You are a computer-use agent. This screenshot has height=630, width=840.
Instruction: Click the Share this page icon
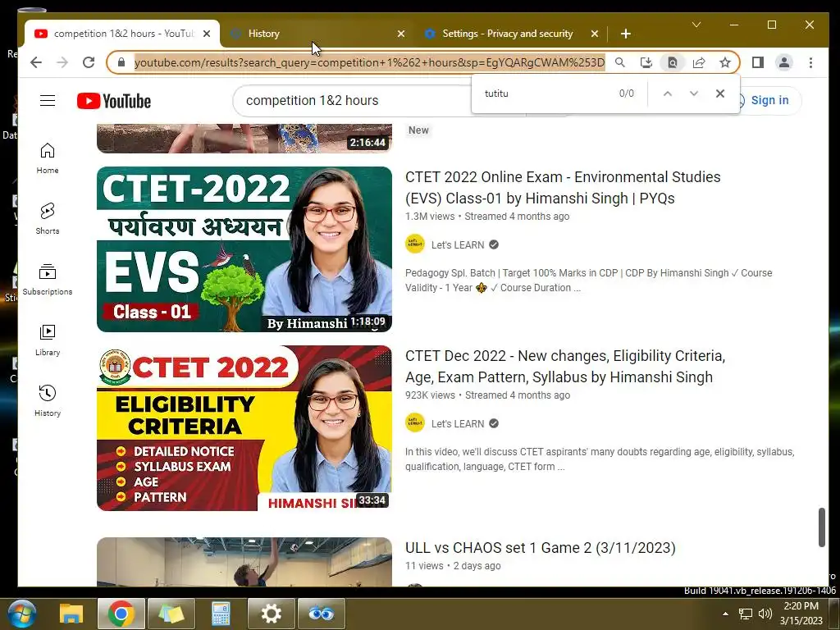coord(699,62)
